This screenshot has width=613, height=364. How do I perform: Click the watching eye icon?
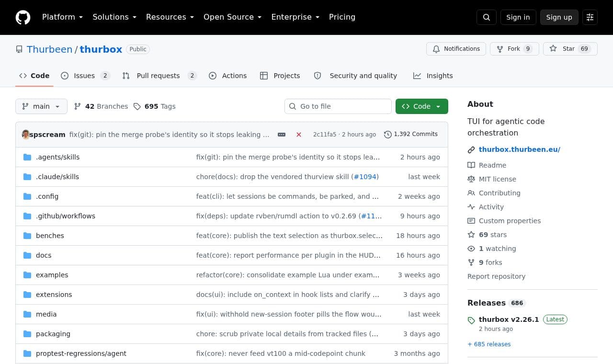coord(471,249)
